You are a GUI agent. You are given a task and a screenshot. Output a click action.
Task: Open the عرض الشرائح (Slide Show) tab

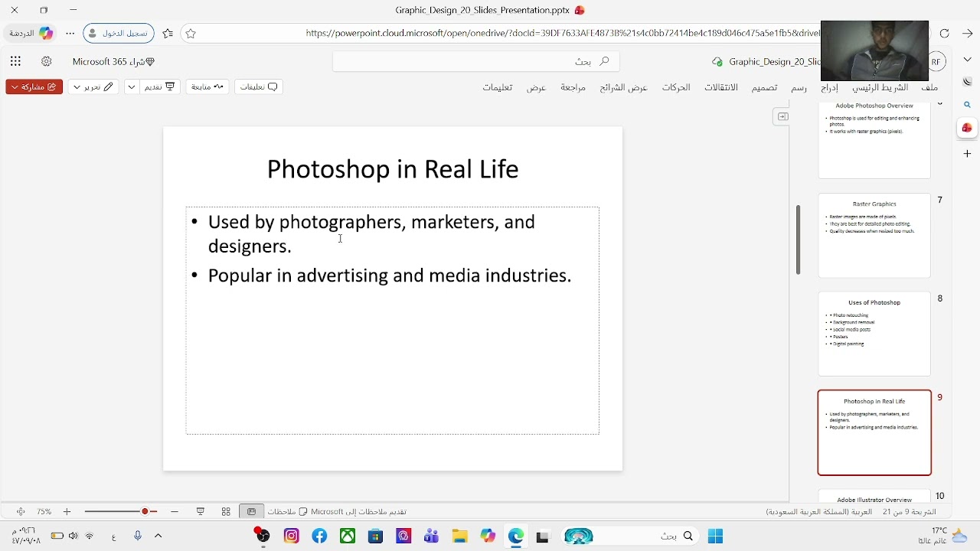623,87
